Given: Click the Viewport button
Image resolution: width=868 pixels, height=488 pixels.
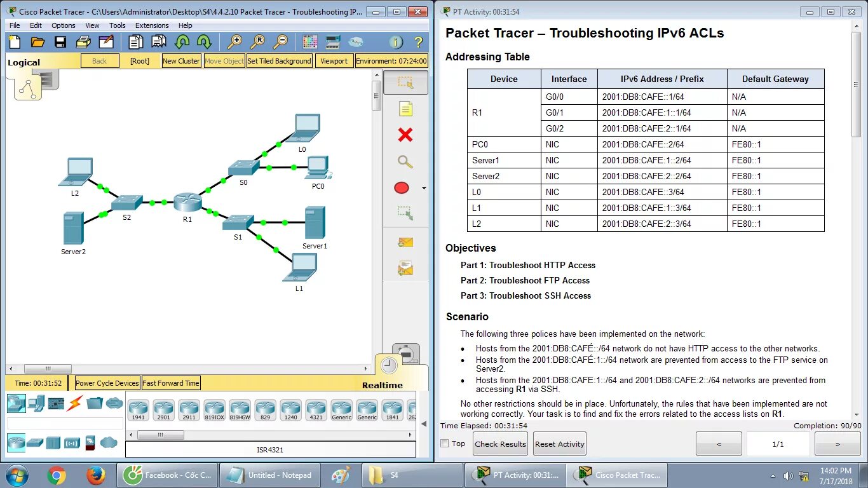Looking at the screenshot, I should point(334,61).
